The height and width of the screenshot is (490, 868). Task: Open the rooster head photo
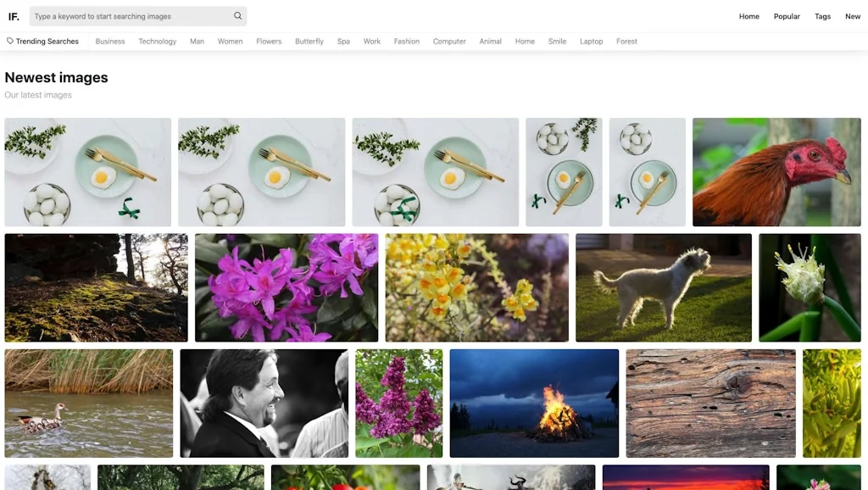point(776,171)
